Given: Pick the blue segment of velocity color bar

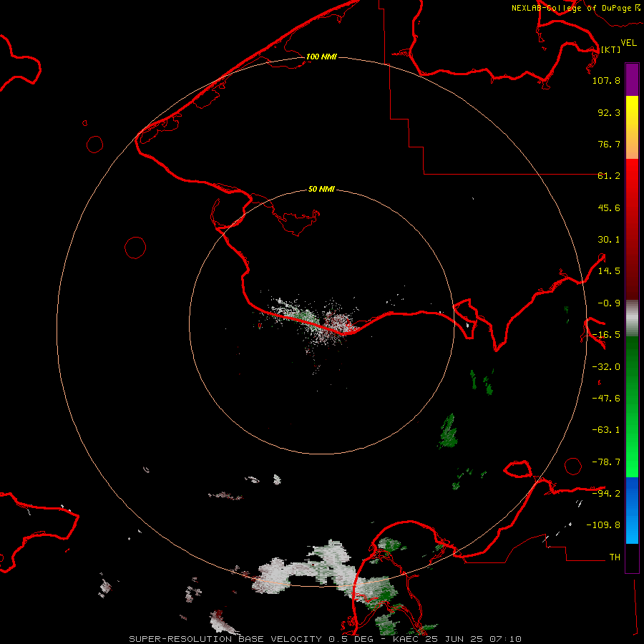Looking at the screenshot, I should point(632,510).
